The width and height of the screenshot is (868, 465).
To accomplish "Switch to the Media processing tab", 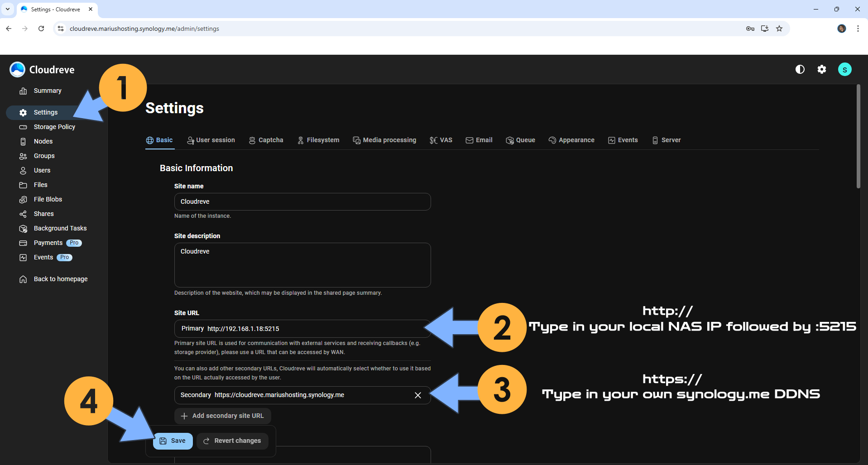I will click(x=384, y=140).
